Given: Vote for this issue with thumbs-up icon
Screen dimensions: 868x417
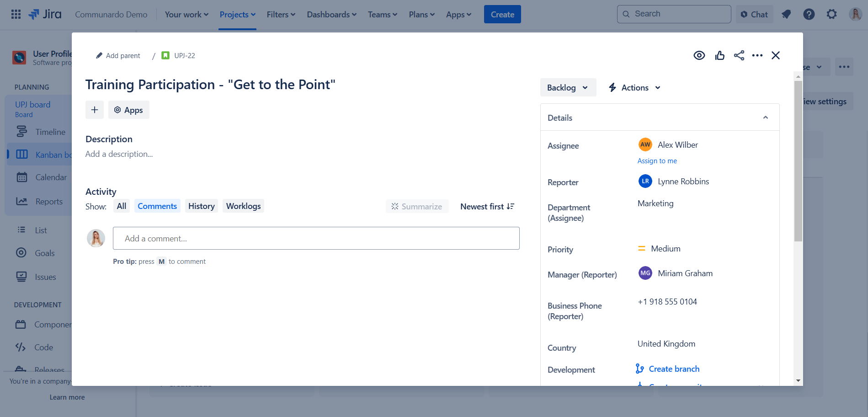Looking at the screenshot, I should (x=719, y=55).
